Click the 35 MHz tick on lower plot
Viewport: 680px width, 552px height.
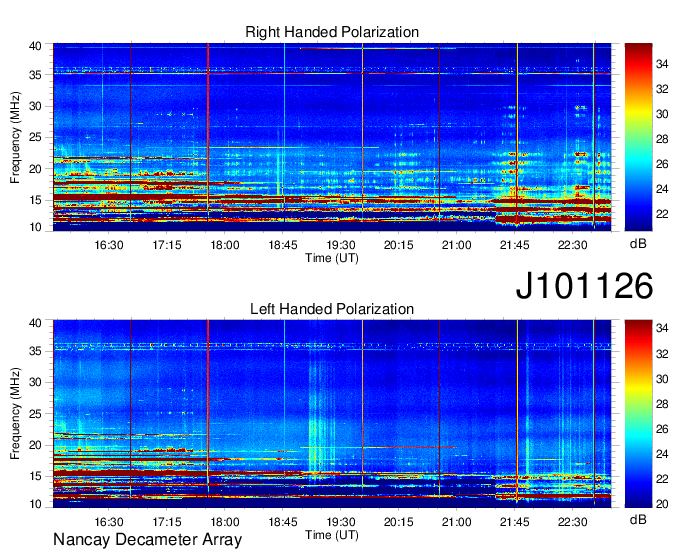tap(35, 352)
